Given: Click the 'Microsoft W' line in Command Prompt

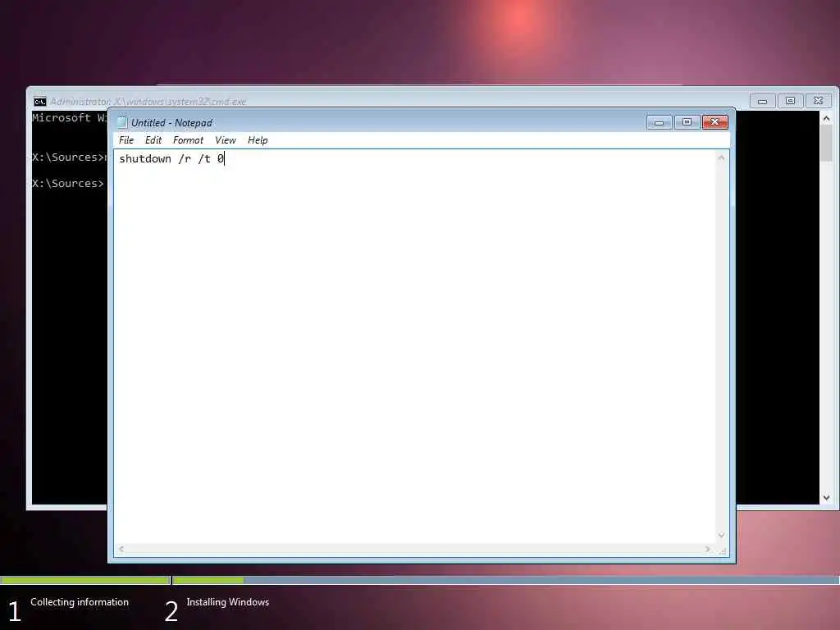Looking at the screenshot, I should pos(69,118).
